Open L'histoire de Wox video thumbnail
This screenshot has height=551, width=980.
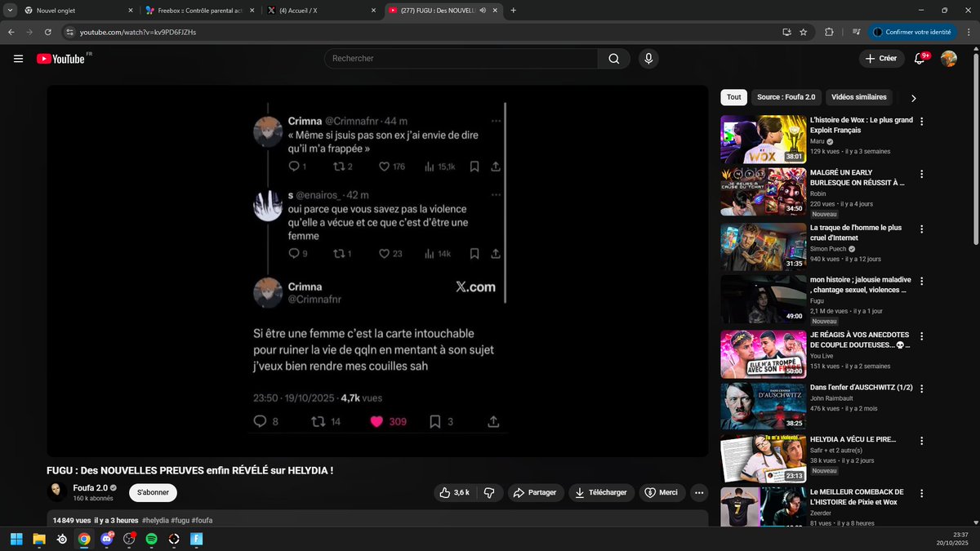tap(763, 140)
